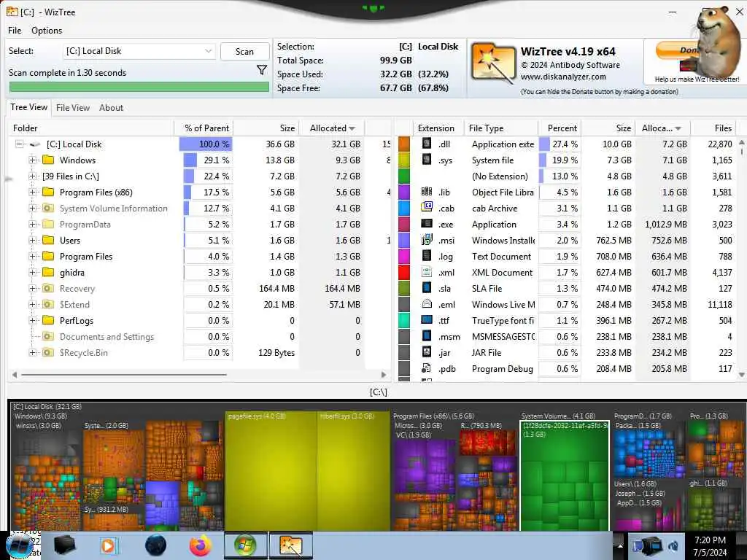Click the extension list scroll down arrow

pyautogui.click(x=741, y=375)
